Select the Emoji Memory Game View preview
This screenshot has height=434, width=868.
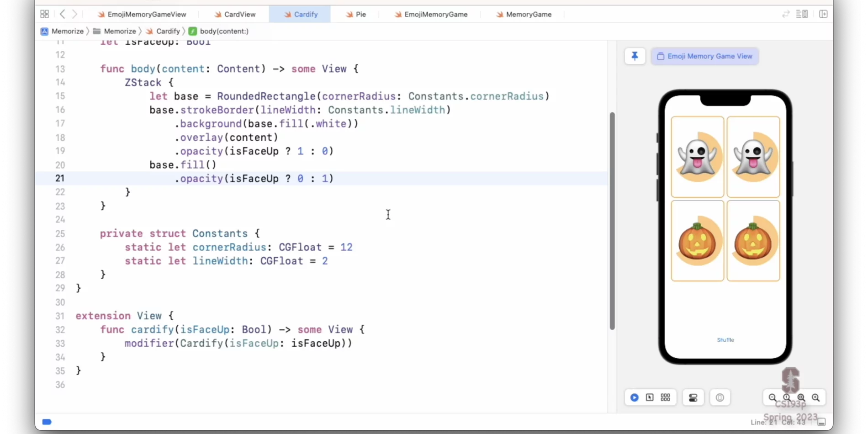(x=705, y=56)
